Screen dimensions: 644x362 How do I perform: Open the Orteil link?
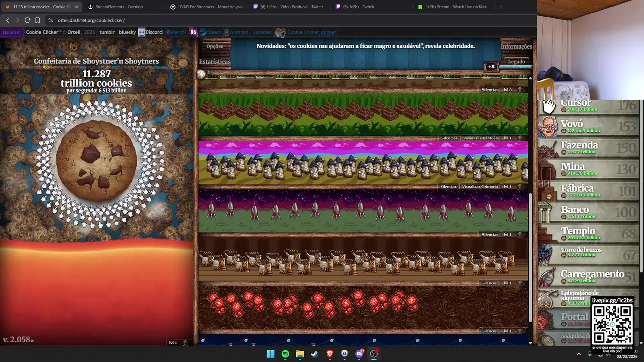coord(74,32)
